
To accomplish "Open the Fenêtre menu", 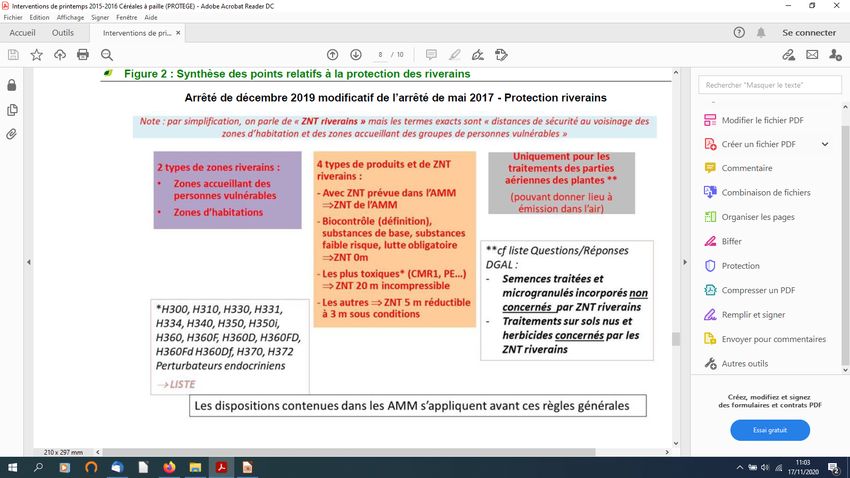I will (x=126, y=17).
